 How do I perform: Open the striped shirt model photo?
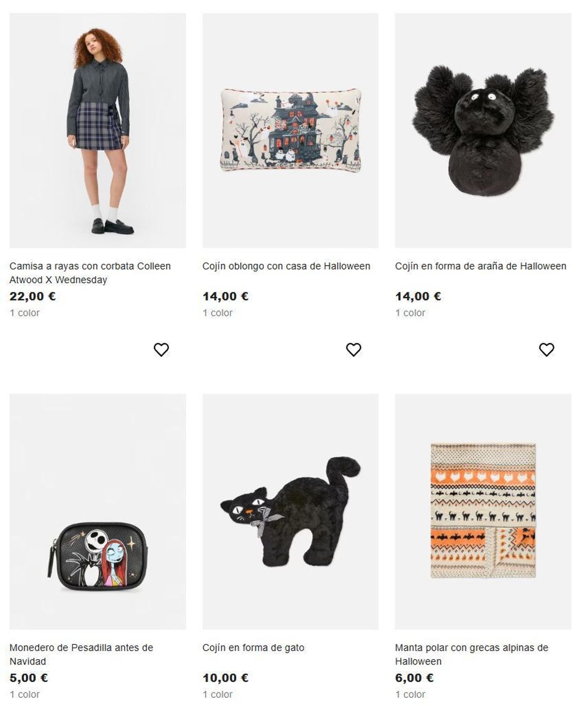[98, 130]
